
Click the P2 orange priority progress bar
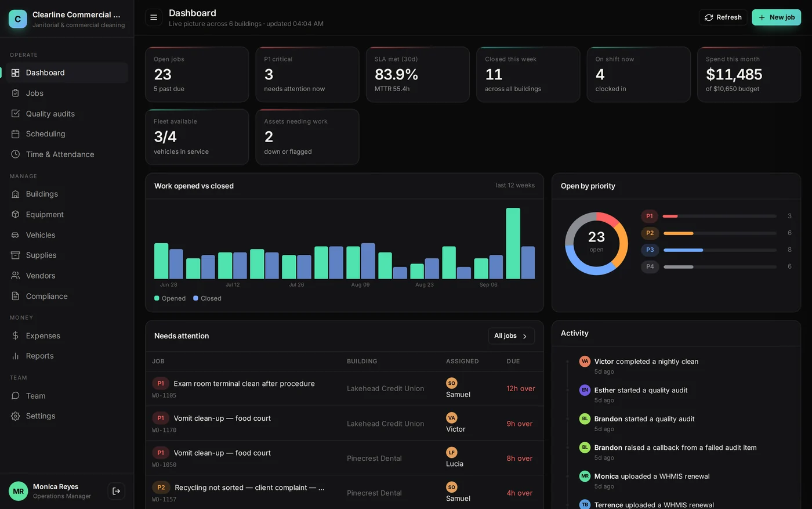720,233
